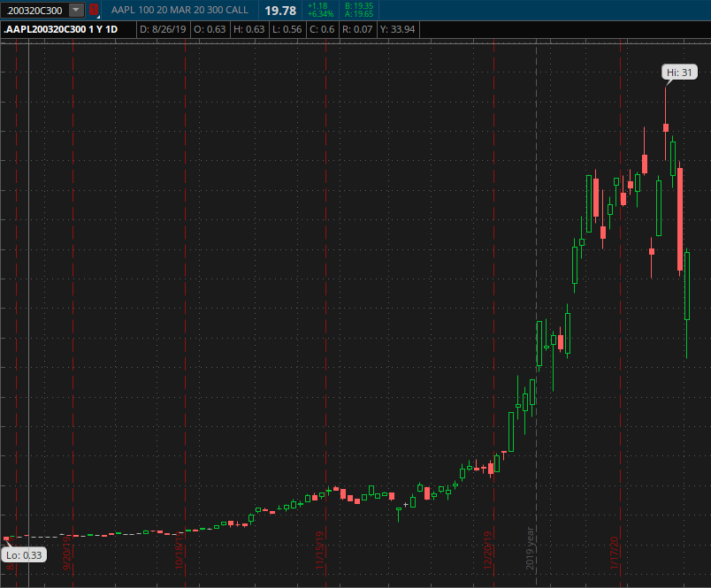Click the 2019 year boundary label
This screenshot has width=711, height=588.
point(530,548)
